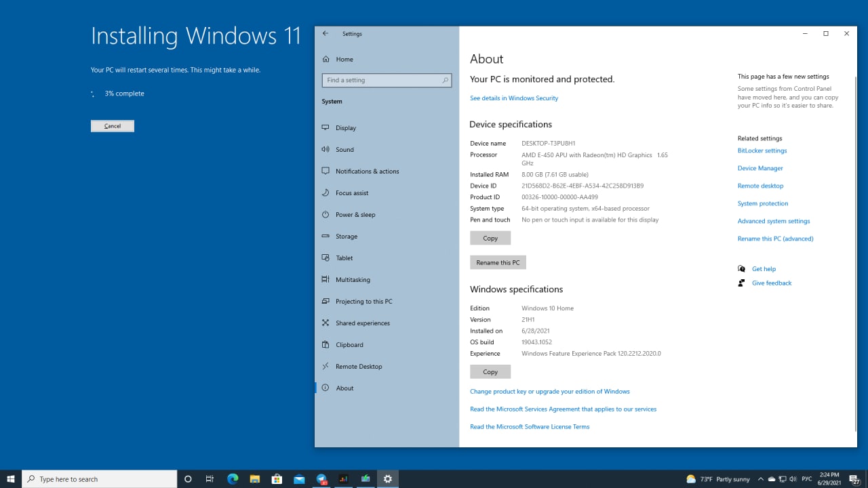Open Remote desktop related link
The image size is (868, 488).
pyautogui.click(x=760, y=186)
